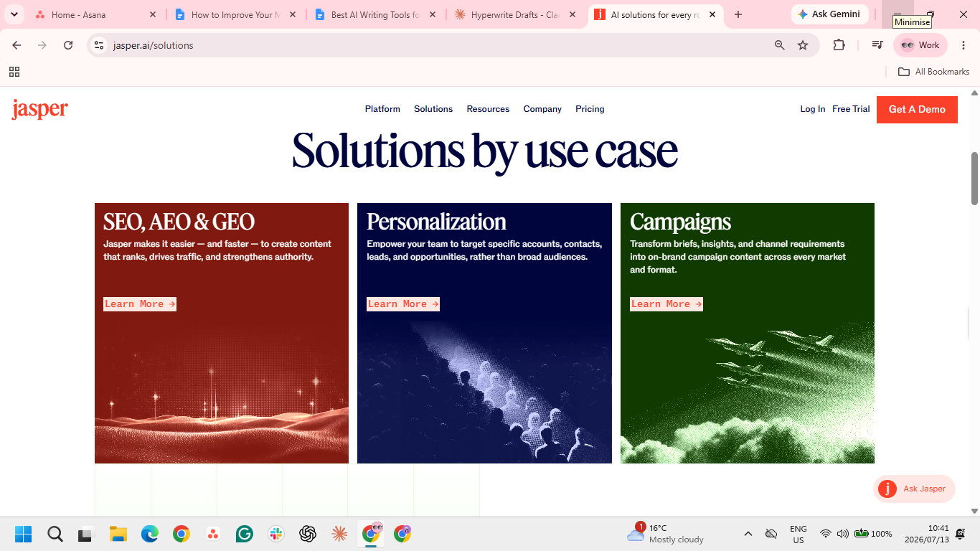Click the page vertical scrollbar thumb
This screenshot has height=551, width=980.
[975, 179]
